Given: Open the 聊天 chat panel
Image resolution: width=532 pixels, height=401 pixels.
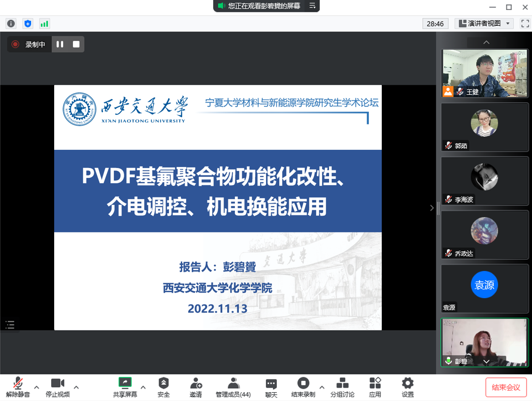Looking at the screenshot, I should click(271, 387).
